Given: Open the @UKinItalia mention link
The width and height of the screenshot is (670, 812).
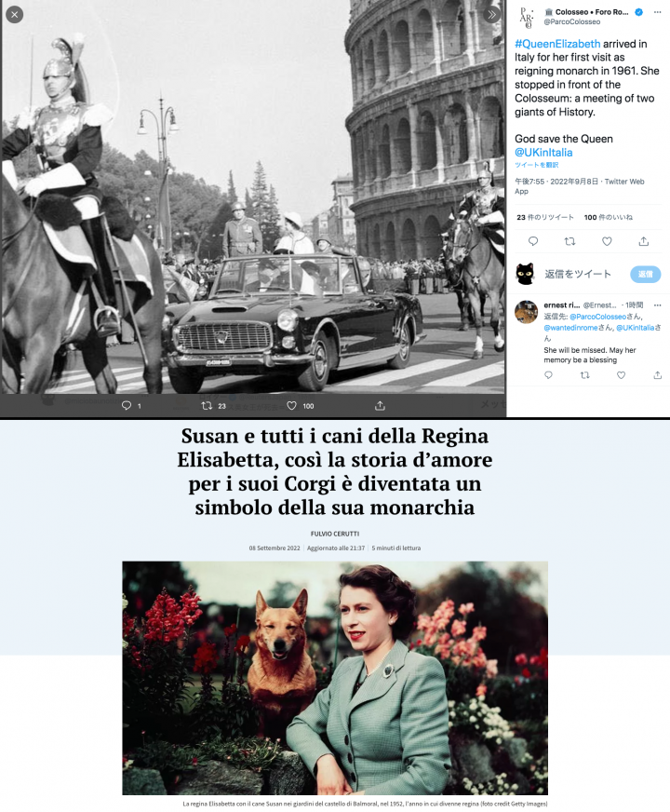Looking at the screenshot, I should tap(543, 153).
